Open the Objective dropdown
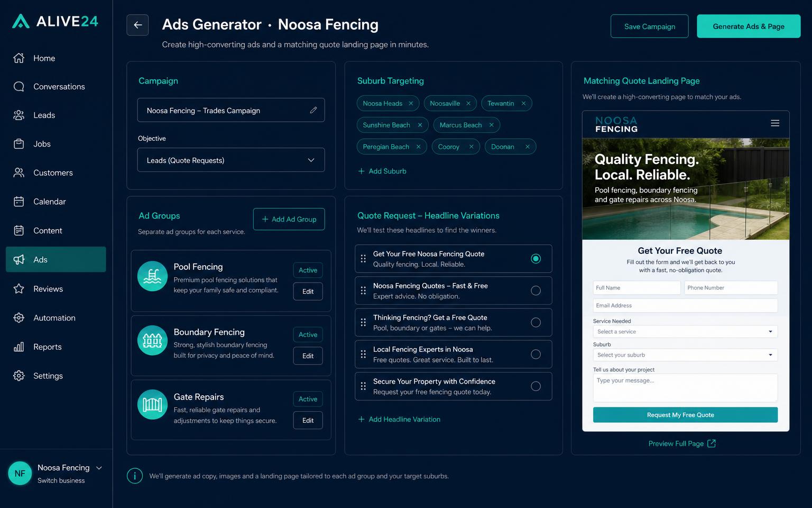 tap(231, 160)
